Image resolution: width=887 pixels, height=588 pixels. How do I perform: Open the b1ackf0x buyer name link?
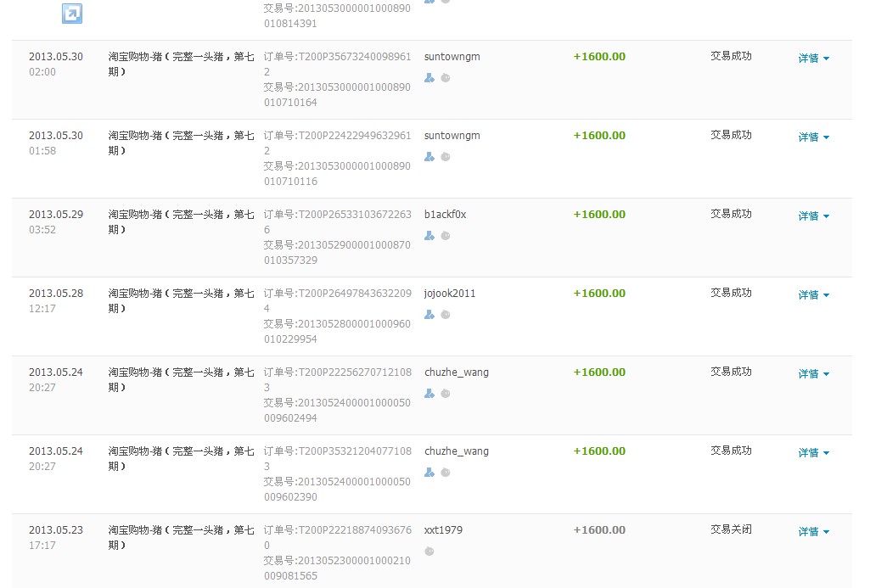[x=445, y=215]
